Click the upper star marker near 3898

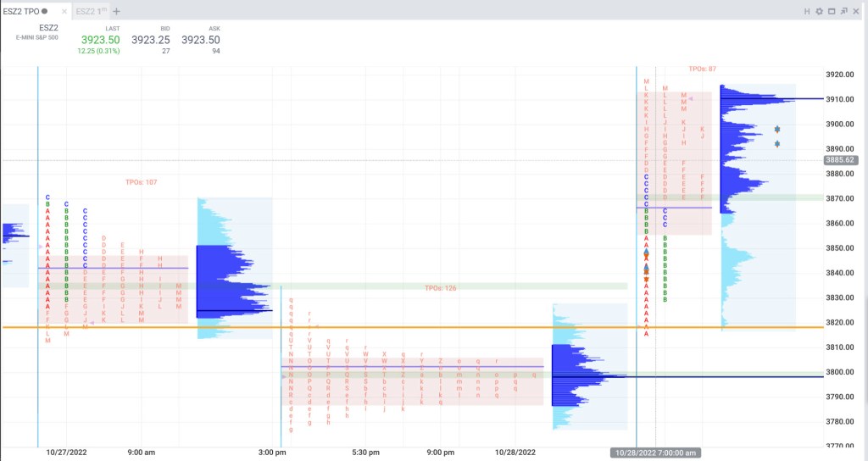coord(777,130)
